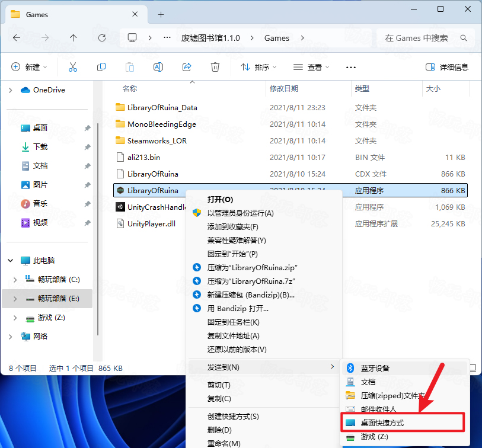
Task: Select the UnityPlayer.dll file
Action: 151,223
